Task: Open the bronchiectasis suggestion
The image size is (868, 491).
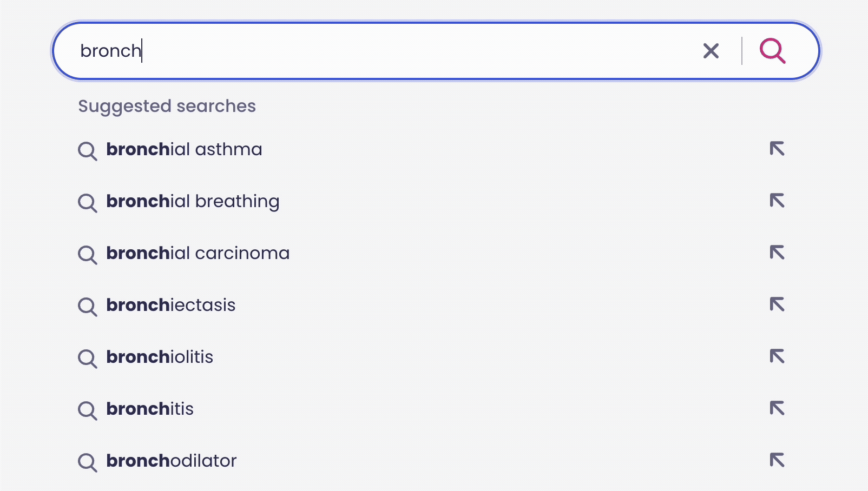Action: [170, 305]
